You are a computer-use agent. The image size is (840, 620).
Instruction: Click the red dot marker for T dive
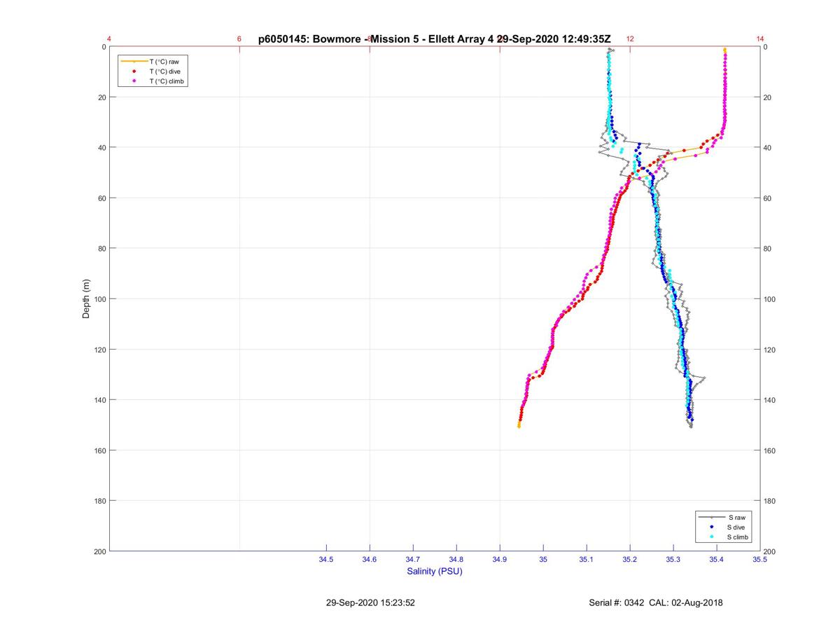pyautogui.click(x=134, y=71)
